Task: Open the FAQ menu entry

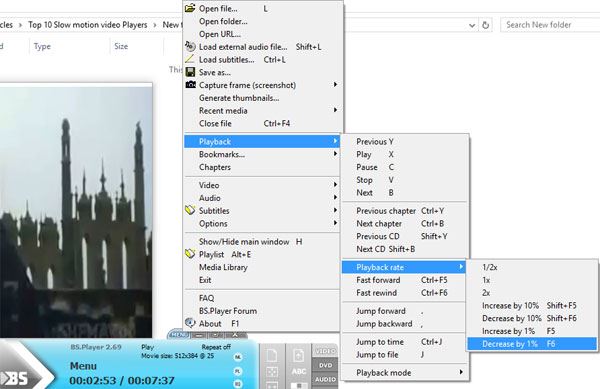Action: pos(262,298)
